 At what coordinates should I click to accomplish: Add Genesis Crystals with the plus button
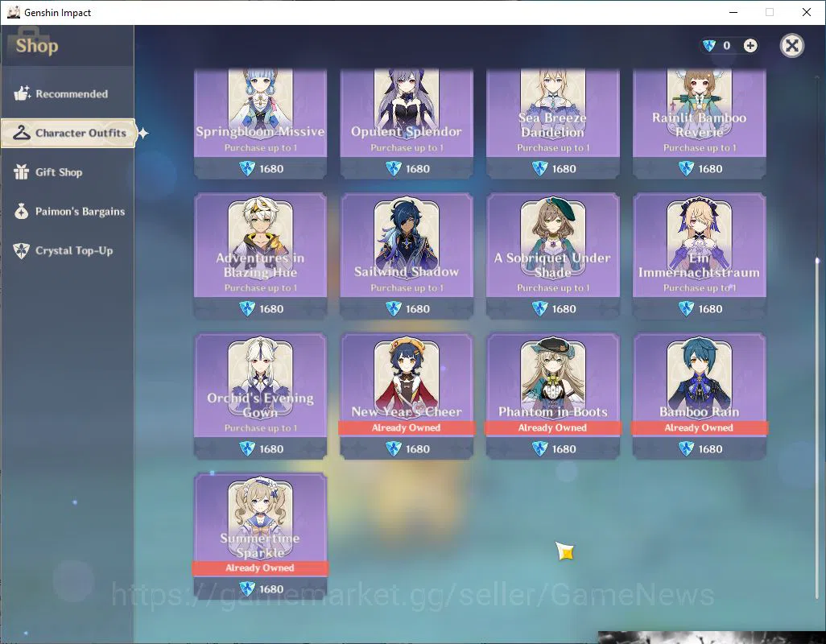click(x=750, y=46)
